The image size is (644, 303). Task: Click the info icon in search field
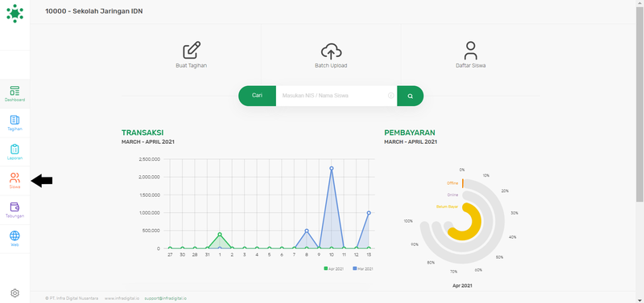click(391, 96)
